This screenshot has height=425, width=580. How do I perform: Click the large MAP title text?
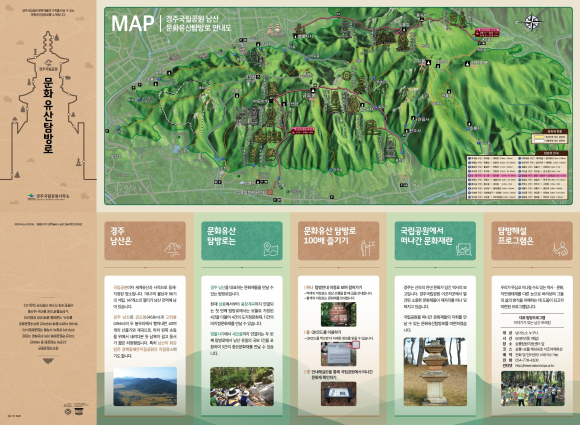click(x=132, y=23)
